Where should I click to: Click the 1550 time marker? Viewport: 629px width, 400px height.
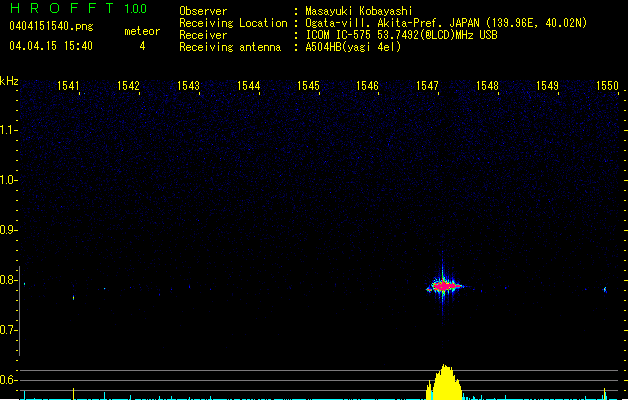(x=606, y=86)
